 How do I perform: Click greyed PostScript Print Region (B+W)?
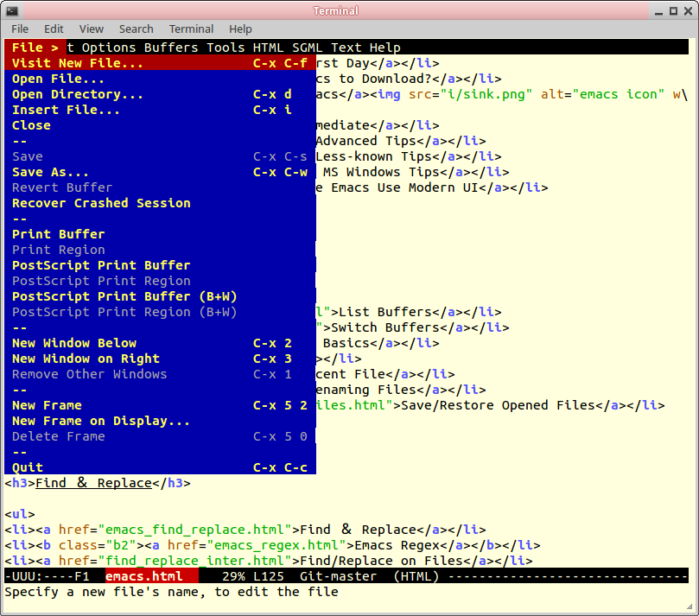[x=160, y=312]
